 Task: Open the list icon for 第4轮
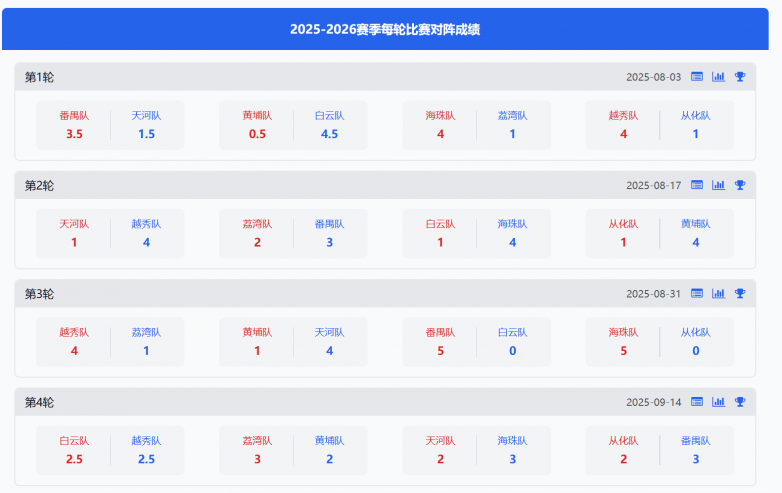point(697,402)
